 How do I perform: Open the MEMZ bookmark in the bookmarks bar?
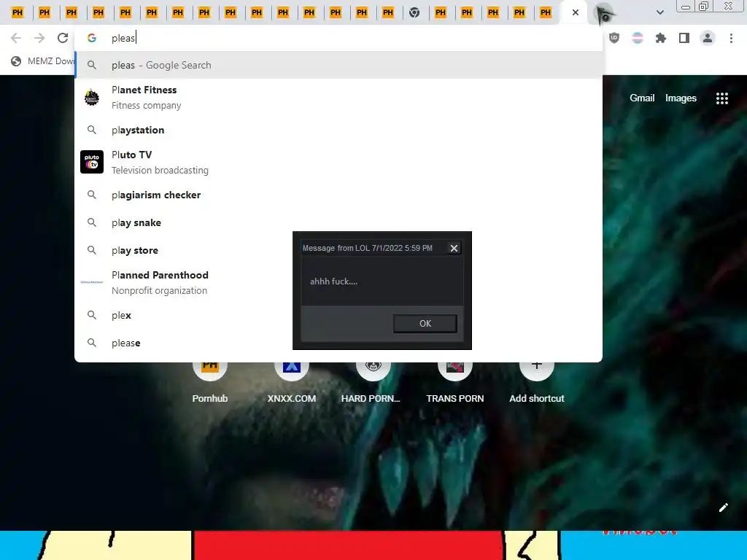42,61
